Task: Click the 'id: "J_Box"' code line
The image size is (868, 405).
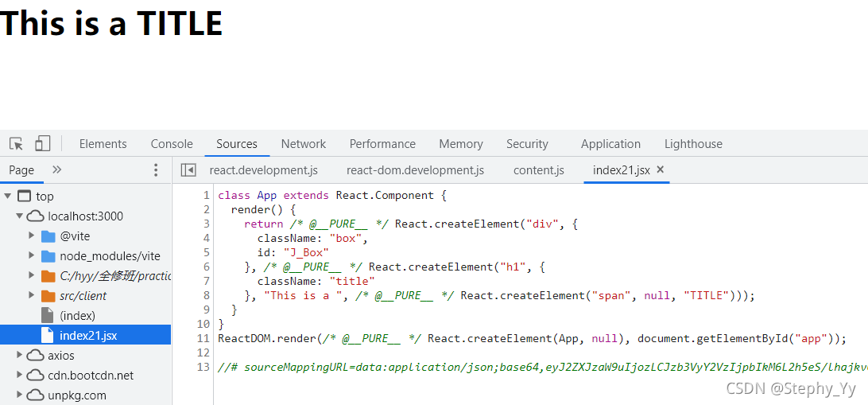Action: tap(293, 253)
